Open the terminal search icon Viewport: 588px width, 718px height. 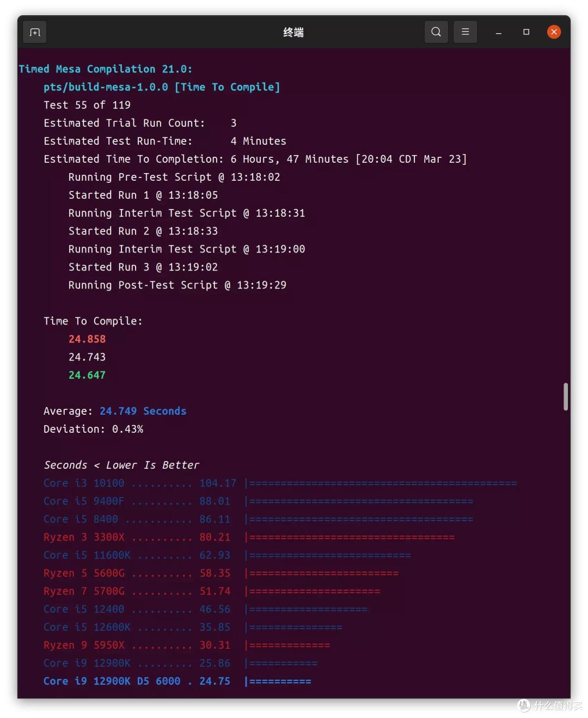pyautogui.click(x=436, y=32)
